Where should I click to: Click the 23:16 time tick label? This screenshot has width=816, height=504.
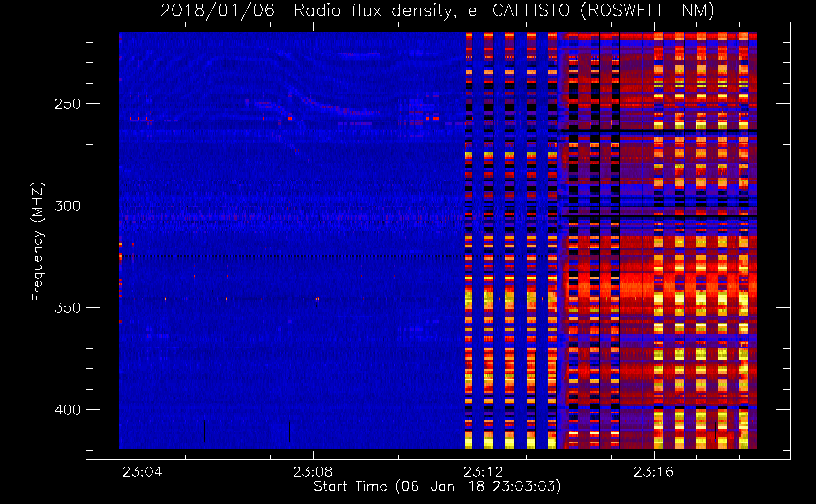pyautogui.click(x=654, y=472)
